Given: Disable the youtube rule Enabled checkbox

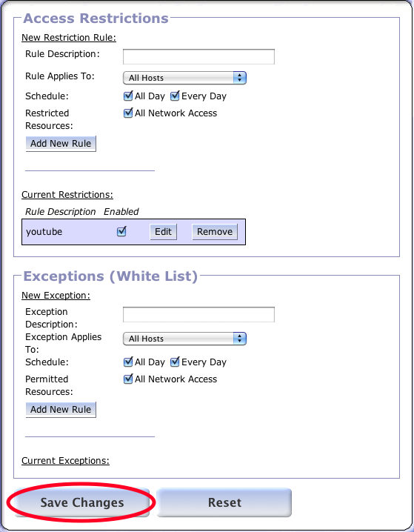Looking at the screenshot, I should [x=121, y=232].
